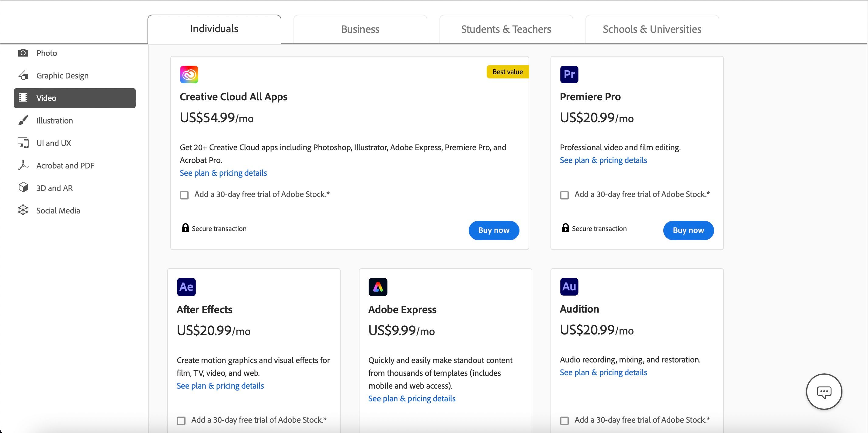Open Adobe Express plan & pricing details link
Viewport: 868px width, 433px height.
[x=412, y=399]
